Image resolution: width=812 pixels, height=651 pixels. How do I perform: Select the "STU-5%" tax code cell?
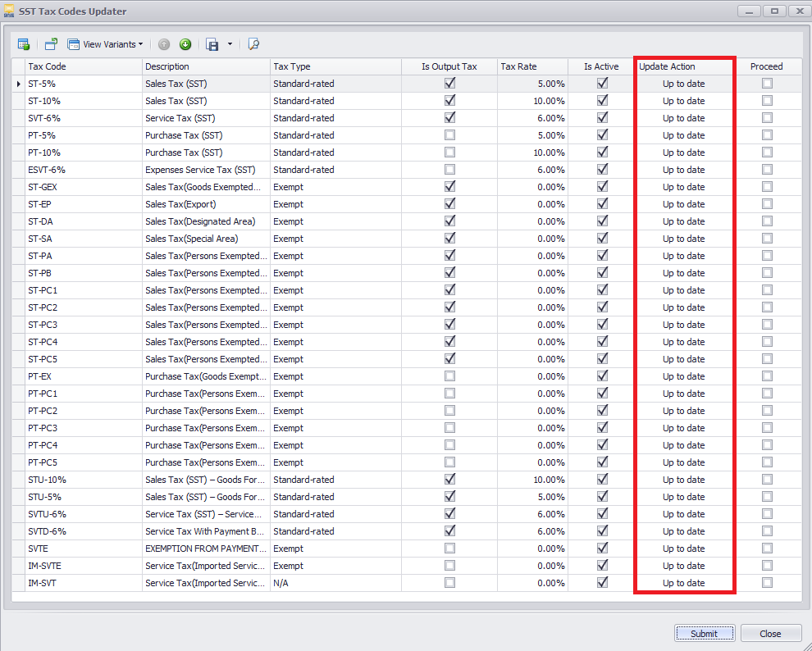coord(84,497)
